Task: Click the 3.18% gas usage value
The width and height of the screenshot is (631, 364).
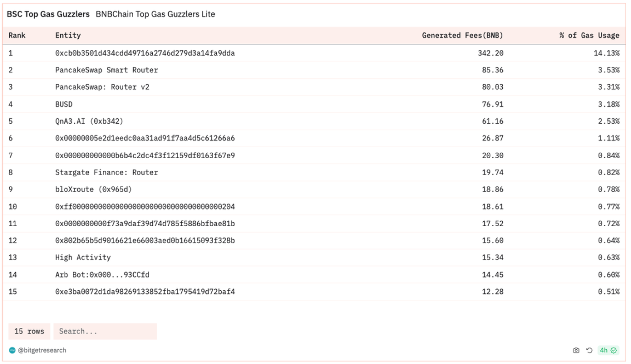Action: tap(609, 104)
